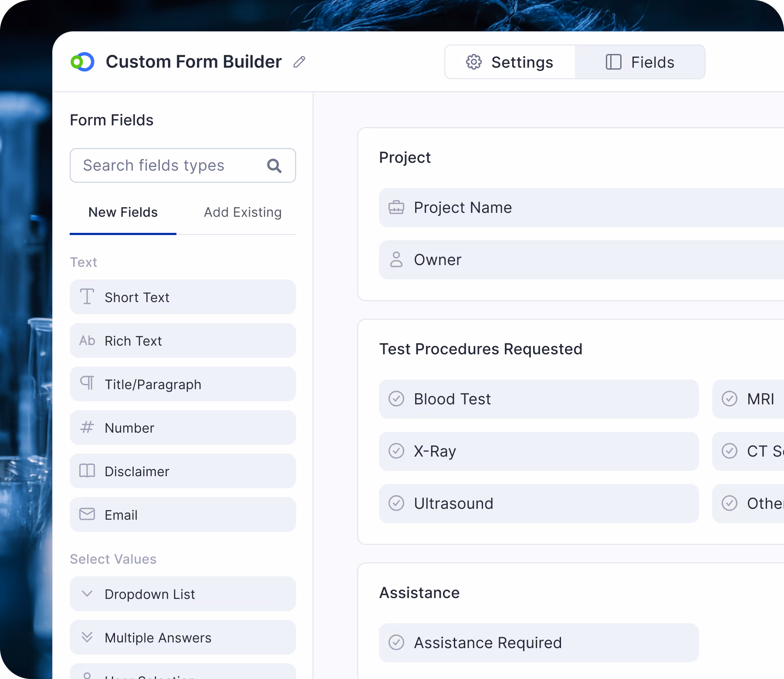Image resolution: width=784 pixels, height=679 pixels.
Task: Click the Email envelope icon
Action: click(87, 514)
